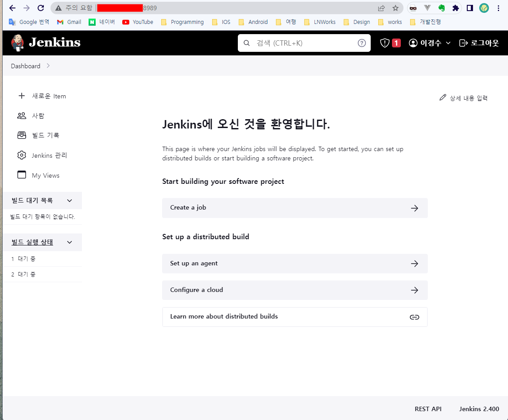Open the YouTube bookmark
The height and width of the screenshot is (420, 508).
(x=138, y=22)
